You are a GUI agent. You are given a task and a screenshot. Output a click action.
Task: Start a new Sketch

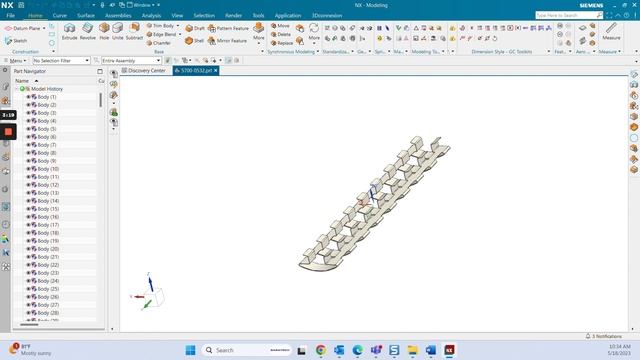coord(16,40)
